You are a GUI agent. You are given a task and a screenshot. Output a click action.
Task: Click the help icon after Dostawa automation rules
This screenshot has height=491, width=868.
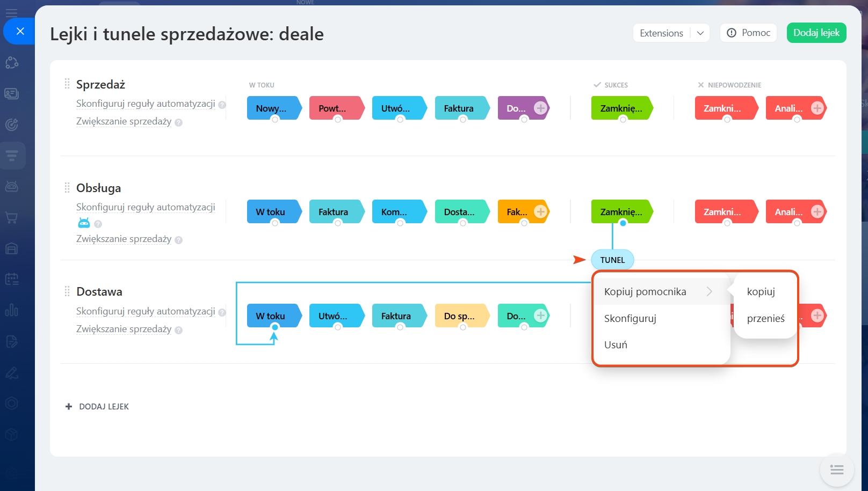[x=222, y=312]
